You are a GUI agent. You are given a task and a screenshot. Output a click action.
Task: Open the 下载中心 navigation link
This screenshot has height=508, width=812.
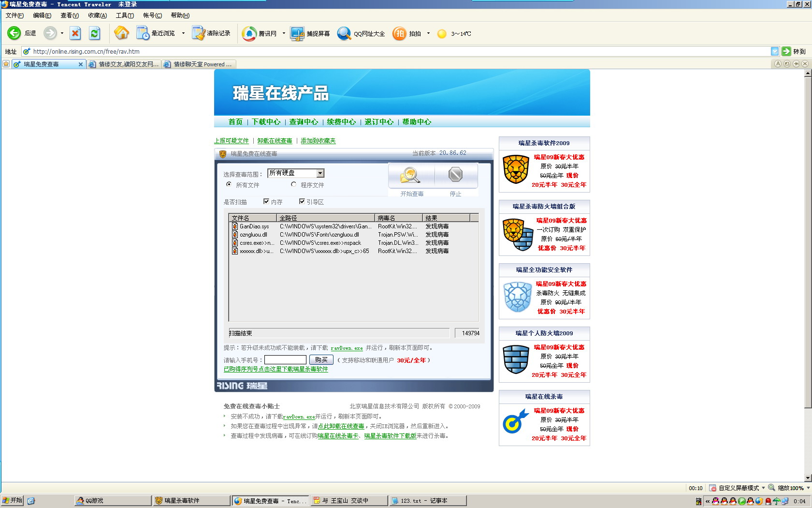coord(266,122)
